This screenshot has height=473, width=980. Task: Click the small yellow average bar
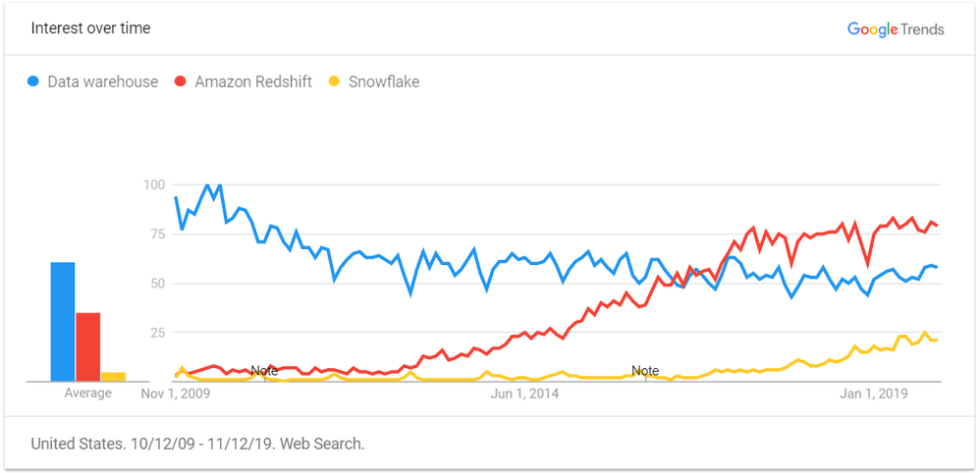tap(114, 376)
